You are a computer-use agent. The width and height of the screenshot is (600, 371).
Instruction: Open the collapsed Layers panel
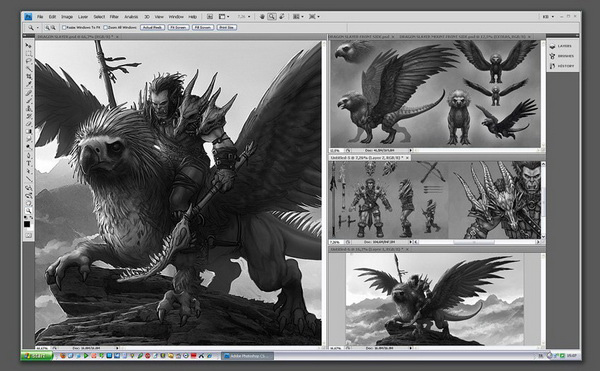pyautogui.click(x=561, y=46)
